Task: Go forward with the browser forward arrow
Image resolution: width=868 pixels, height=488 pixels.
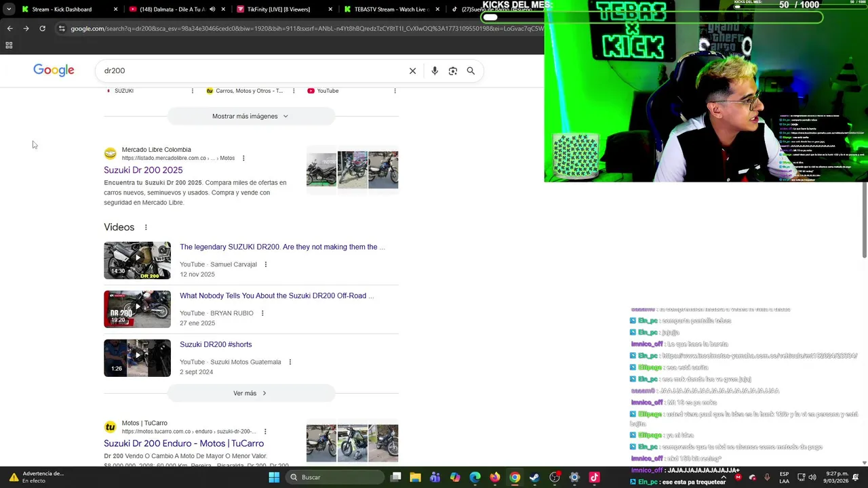Action: pyautogui.click(x=26, y=28)
